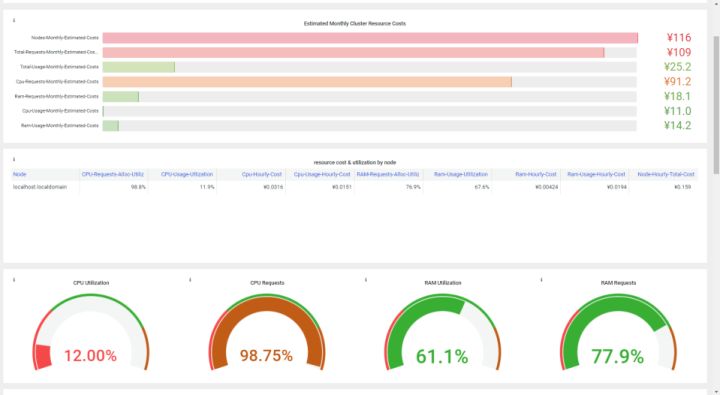Click the 'Nodes-Monthly-Estimated-Costs' row label

tap(65, 38)
